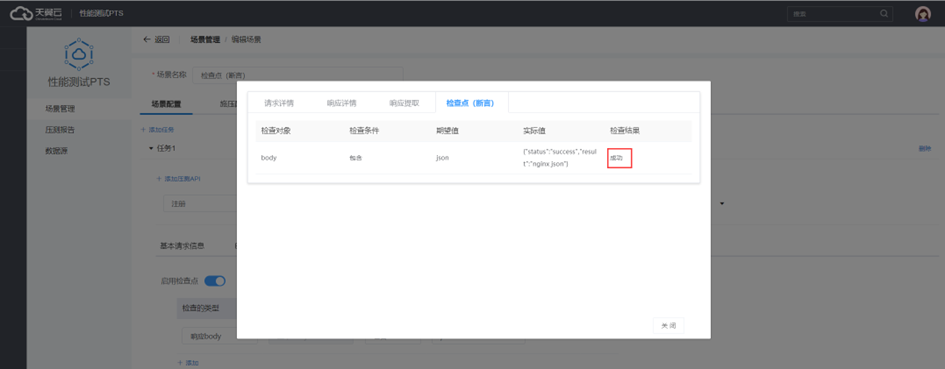945x369 pixels.
Task: Click the 检查对象 column header
Action: coord(275,131)
